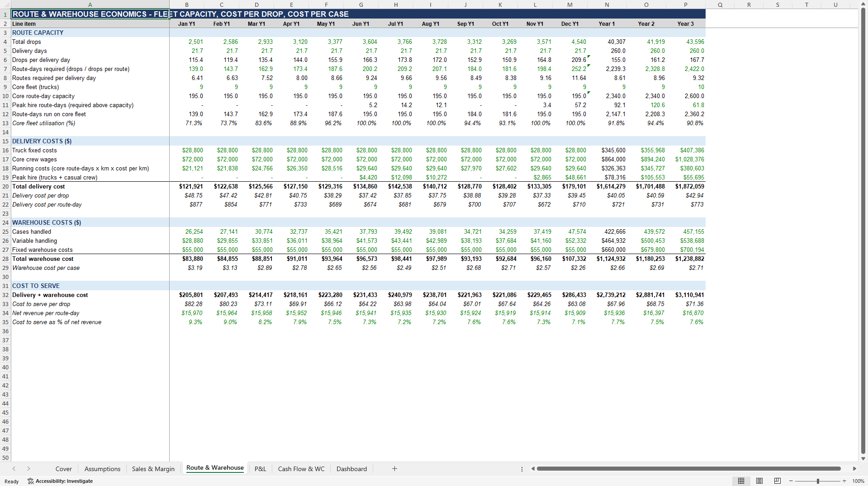Screen dimensions: 868x486
Task: Click the Year 1 column heading cell
Action: click(607, 24)
